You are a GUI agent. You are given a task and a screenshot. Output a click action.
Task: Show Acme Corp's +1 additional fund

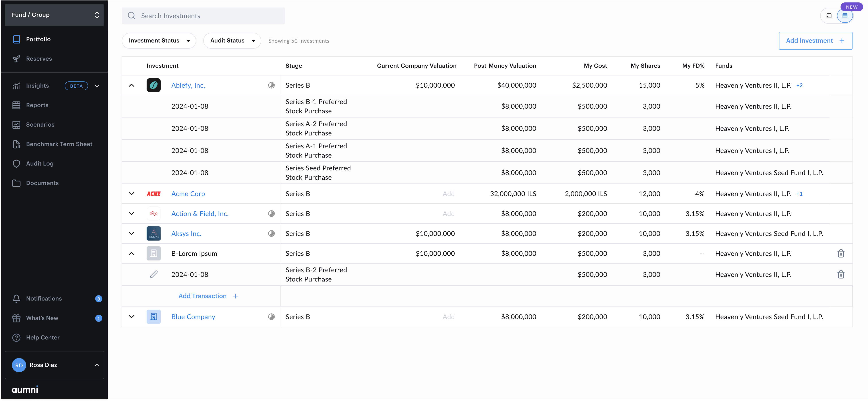799,194
